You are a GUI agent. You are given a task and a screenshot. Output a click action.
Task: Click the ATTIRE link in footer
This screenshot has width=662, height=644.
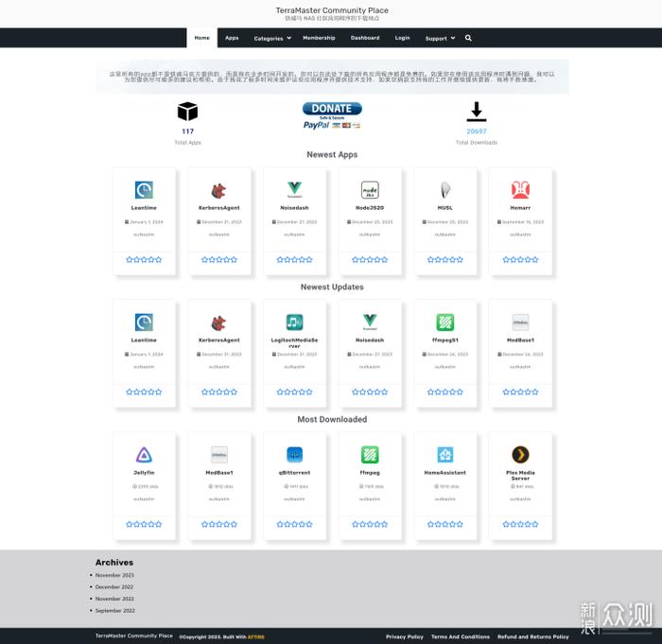click(x=256, y=637)
